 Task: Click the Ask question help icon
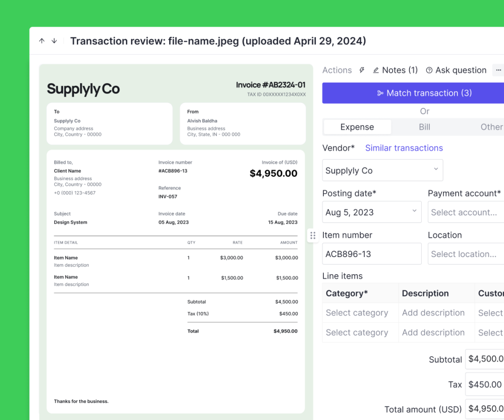click(430, 70)
